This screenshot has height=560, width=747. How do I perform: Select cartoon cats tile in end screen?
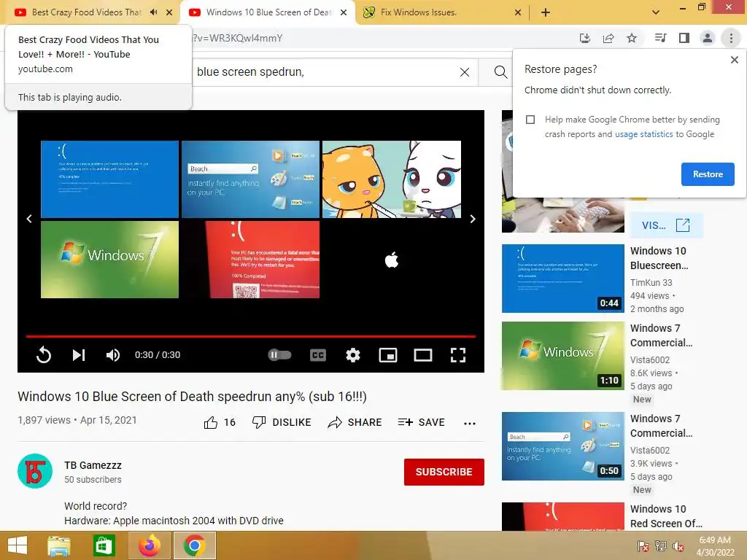(392, 179)
